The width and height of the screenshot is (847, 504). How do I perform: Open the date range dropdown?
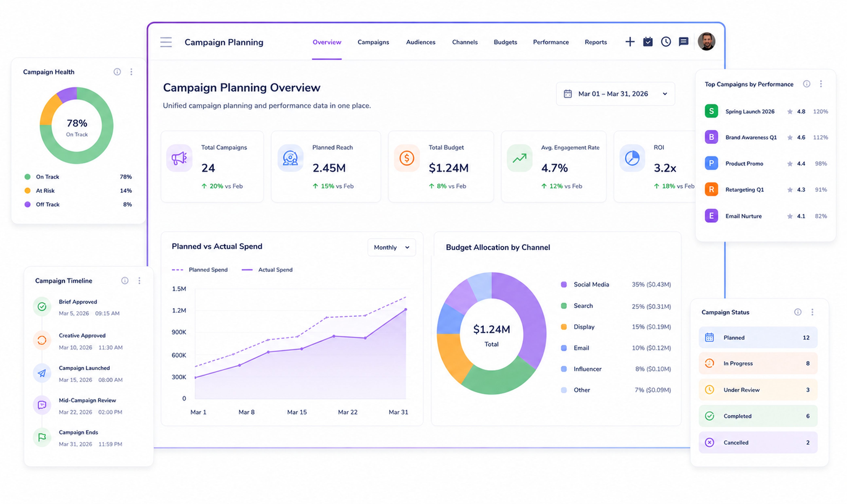tap(615, 94)
